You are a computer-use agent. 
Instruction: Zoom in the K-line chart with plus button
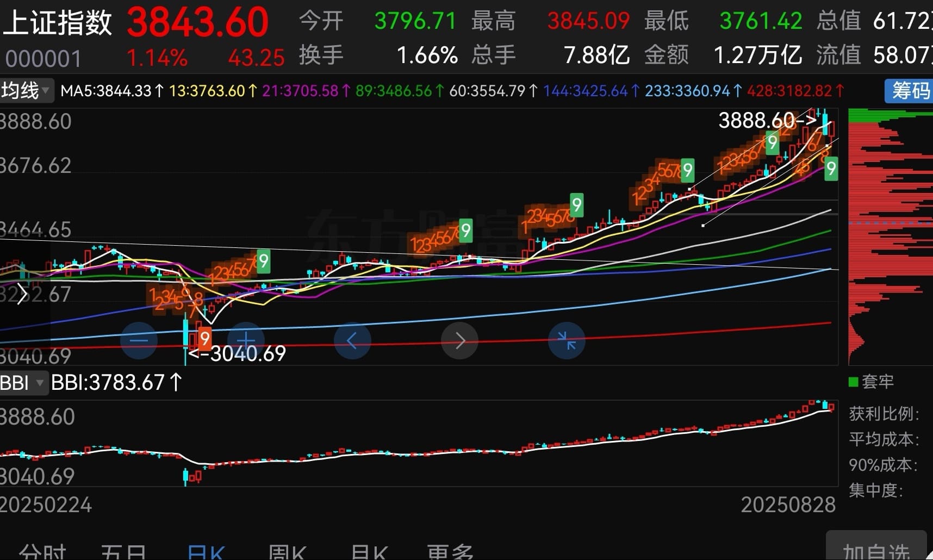click(x=246, y=341)
